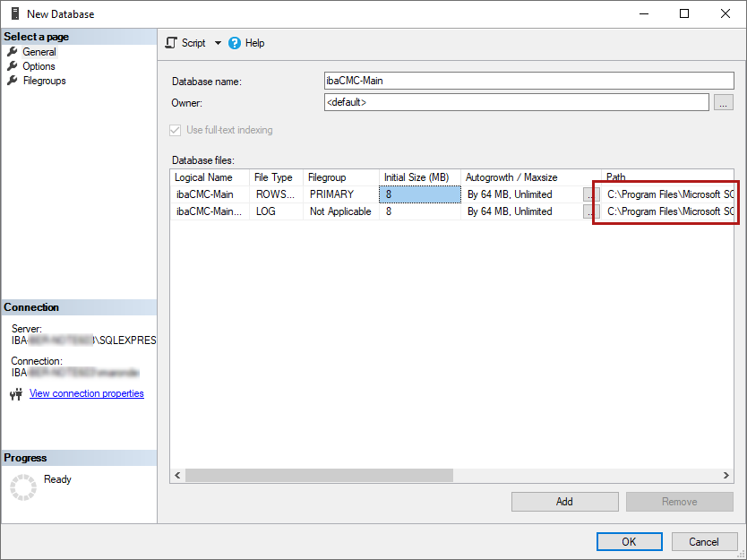This screenshot has width=747, height=560.
Task: Select the truncated ibaCMC-Main... log file name cell
Action: click(x=210, y=211)
